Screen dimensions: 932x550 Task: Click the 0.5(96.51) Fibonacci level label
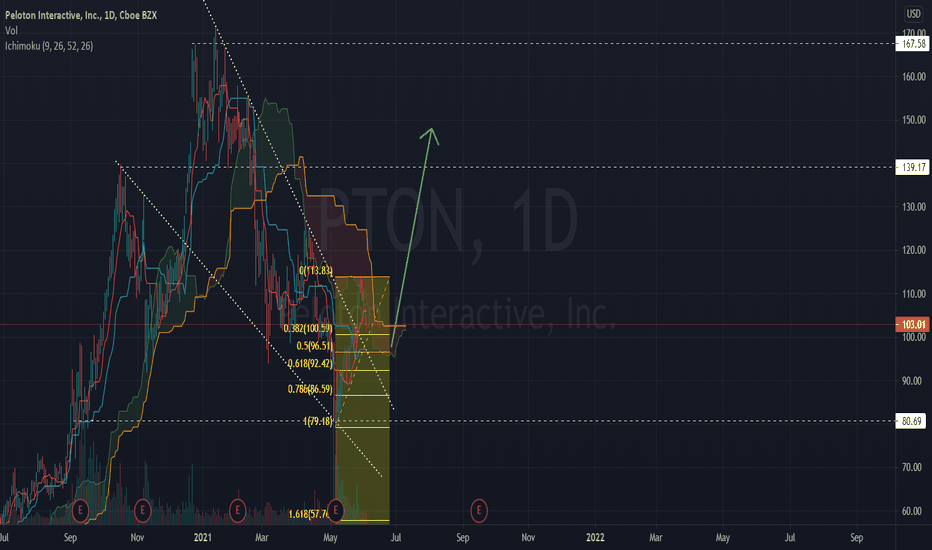click(x=314, y=345)
